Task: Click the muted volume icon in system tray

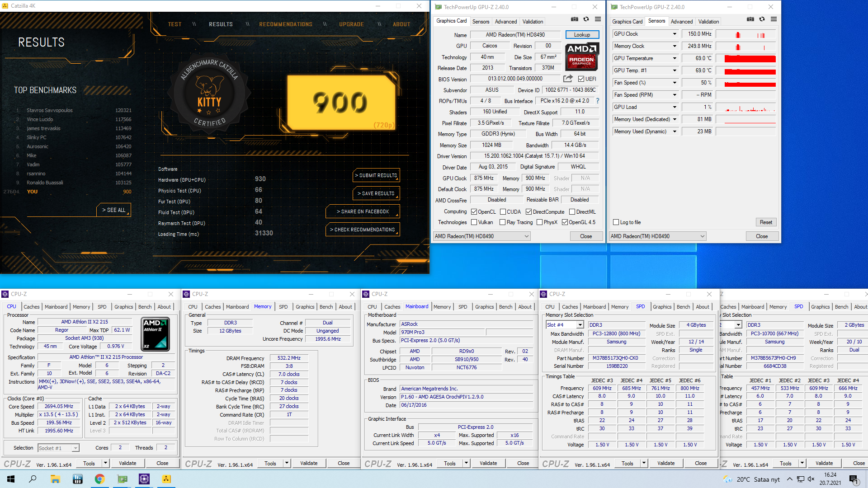Action: click(x=811, y=479)
